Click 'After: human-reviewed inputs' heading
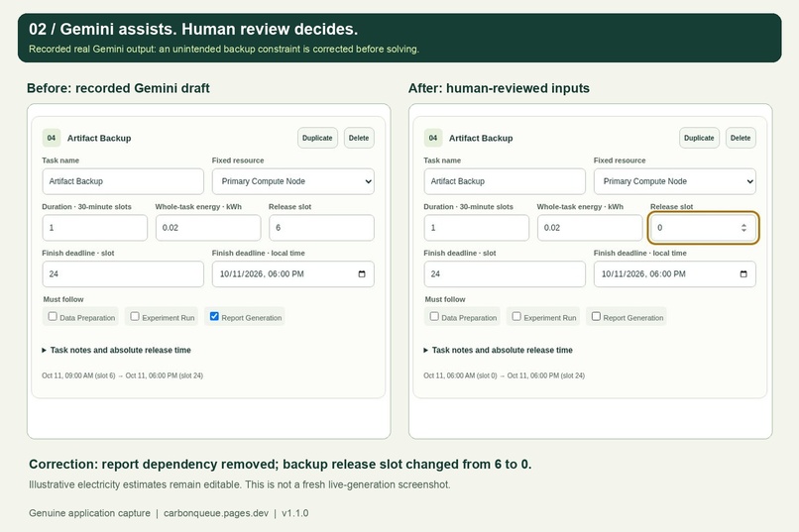Viewport: 799px width, 532px height. pos(499,88)
